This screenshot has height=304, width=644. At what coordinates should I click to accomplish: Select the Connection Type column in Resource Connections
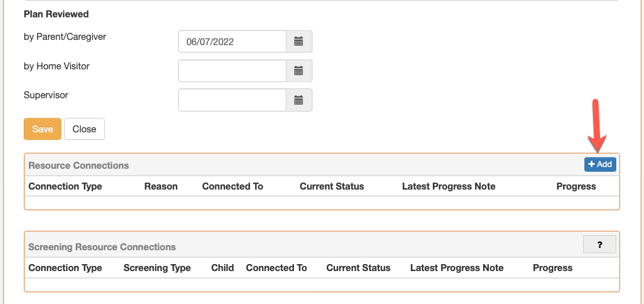click(x=65, y=186)
